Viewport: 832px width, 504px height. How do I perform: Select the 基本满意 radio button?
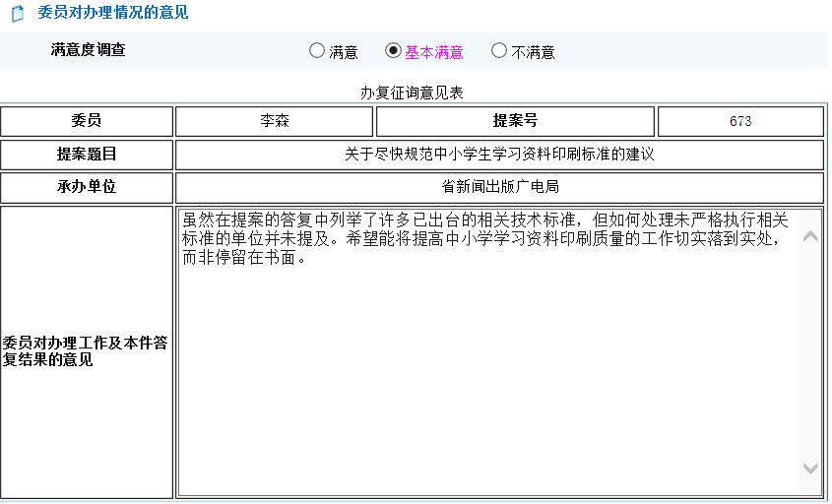pos(393,51)
